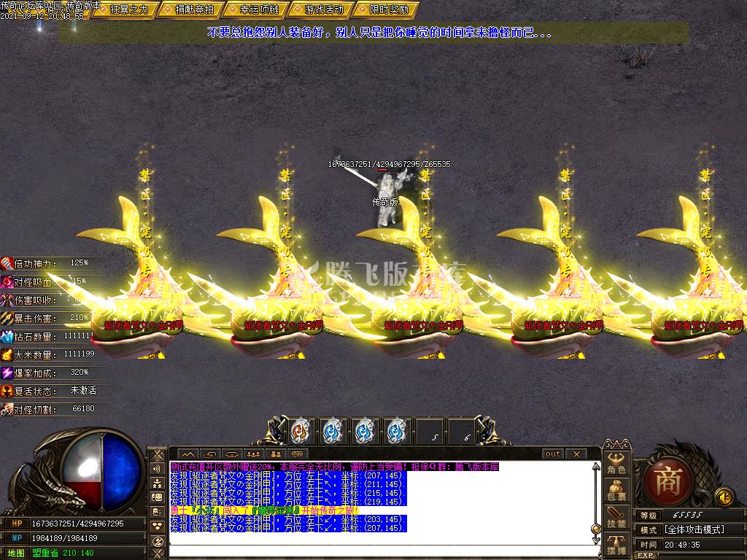Click the sound-wave channel icon left of chat
Viewport: 747px width, 560px height.
(x=158, y=469)
